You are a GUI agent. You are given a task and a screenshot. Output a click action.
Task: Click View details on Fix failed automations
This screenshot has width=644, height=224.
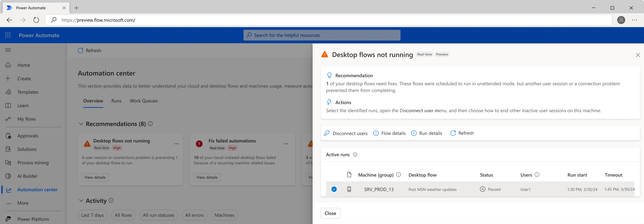(207, 177)
